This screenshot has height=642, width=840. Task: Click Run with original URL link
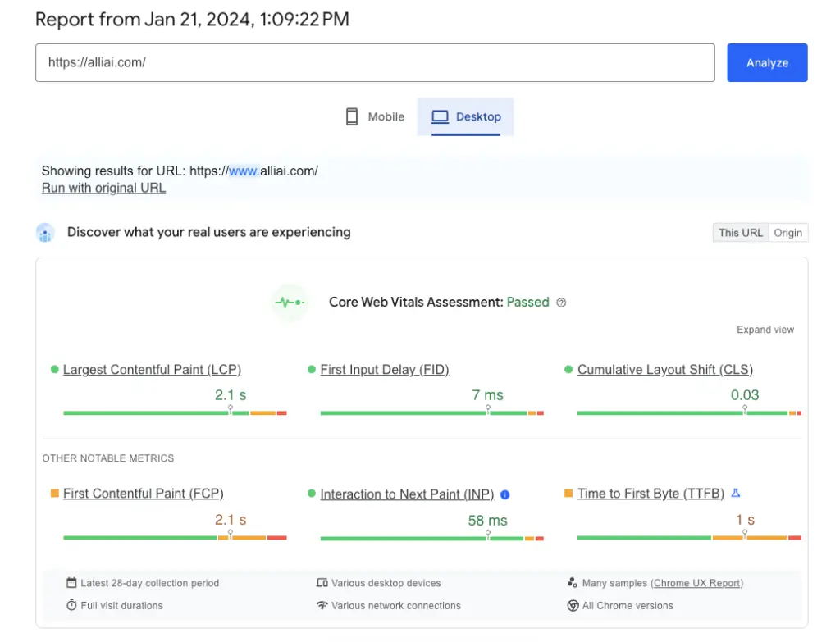[x=103, y=188]
